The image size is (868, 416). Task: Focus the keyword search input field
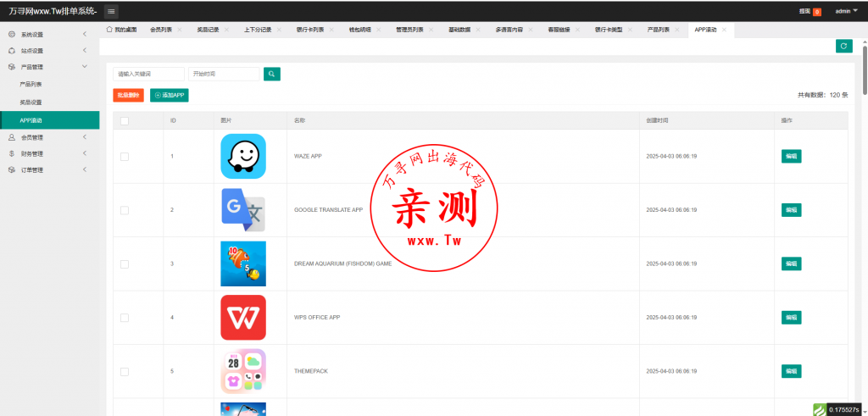click(x=148, y=74)
